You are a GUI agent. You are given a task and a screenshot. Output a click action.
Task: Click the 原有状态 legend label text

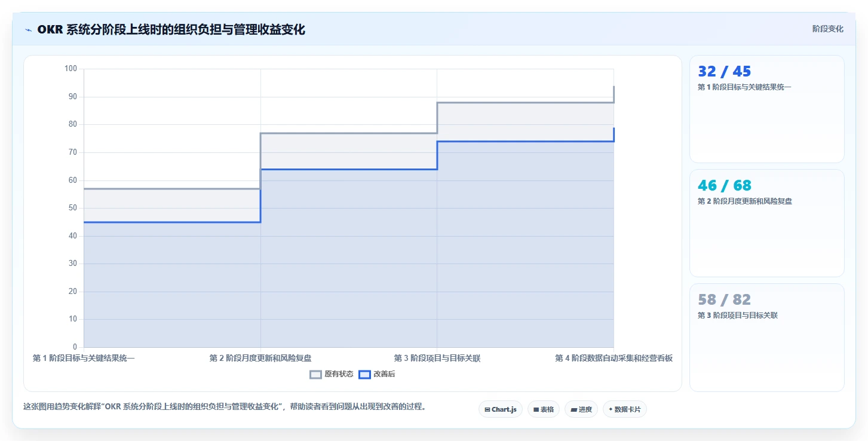tap(339, 375)
